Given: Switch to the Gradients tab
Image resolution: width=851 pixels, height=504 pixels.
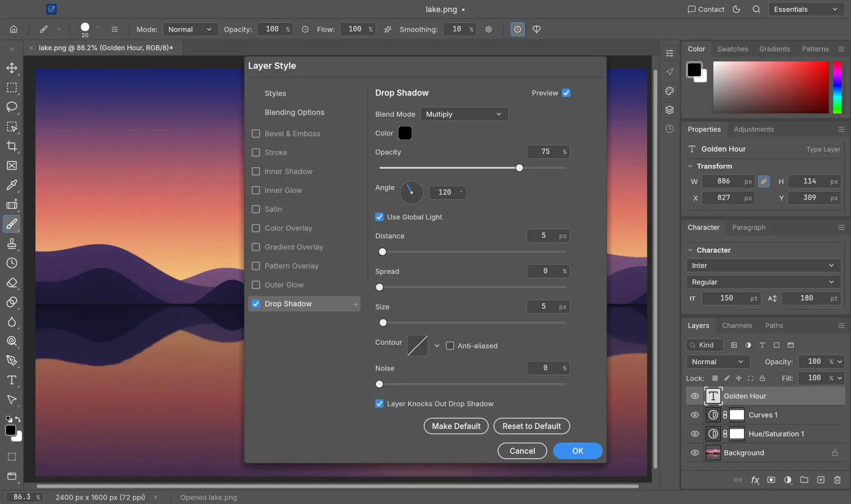Looking at the screenshot, I should click(x=774, y=49).
